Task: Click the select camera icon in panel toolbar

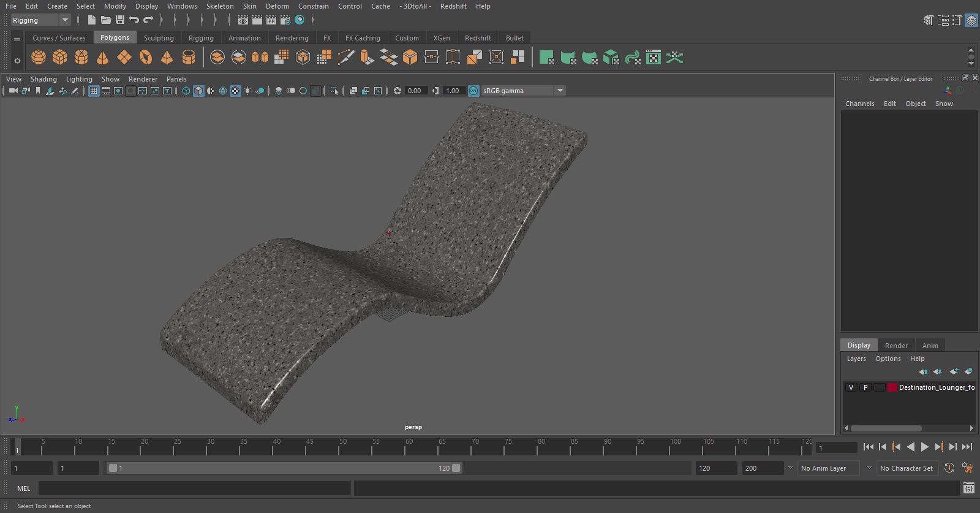Action: coord(13,91)
